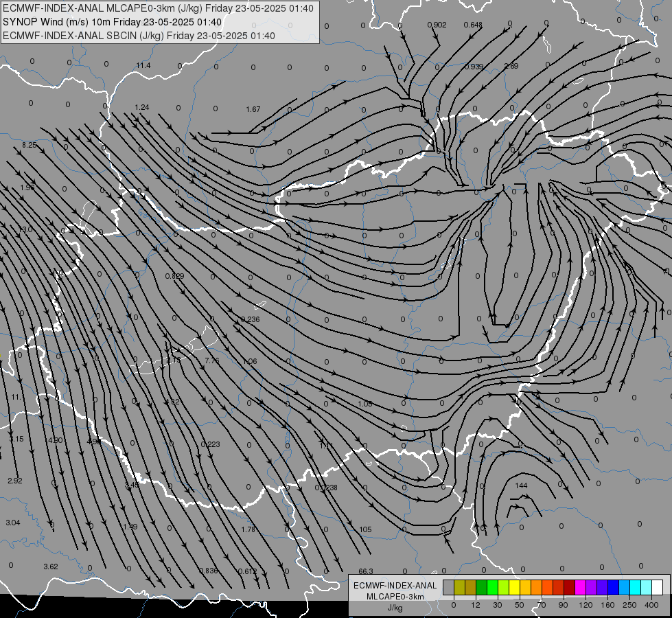Click the map value 11.4
Viewport: 672px width, 618px height.
pos(143,65)
